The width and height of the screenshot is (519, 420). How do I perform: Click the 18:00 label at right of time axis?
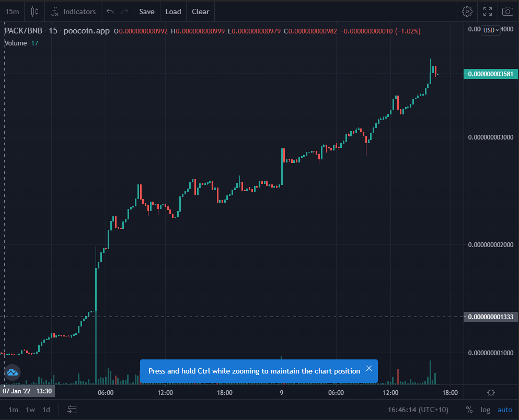450,392
